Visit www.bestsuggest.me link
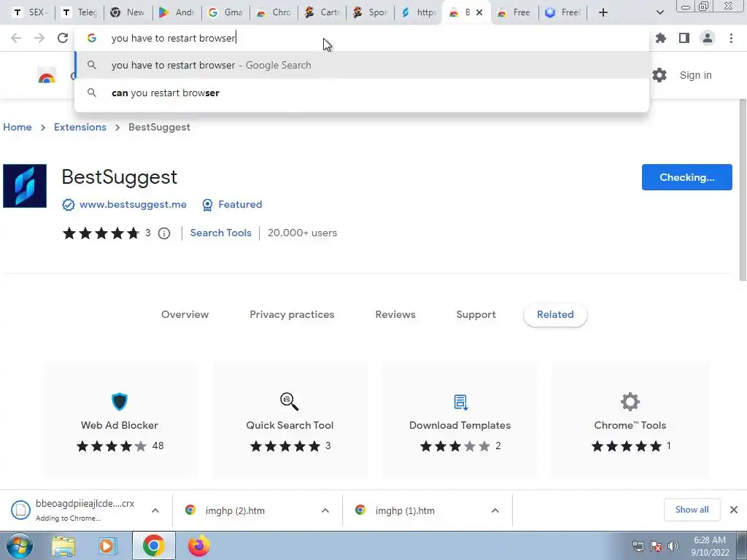 coord(133,205)
